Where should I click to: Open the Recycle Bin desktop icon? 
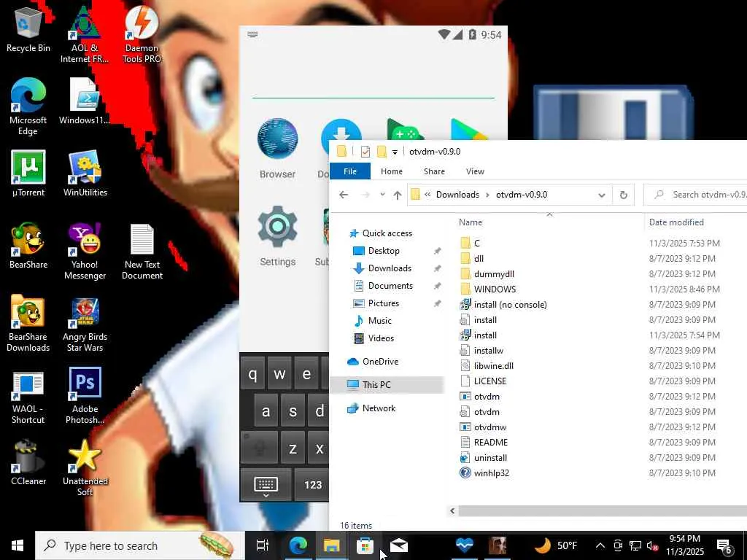coord(28,28)
